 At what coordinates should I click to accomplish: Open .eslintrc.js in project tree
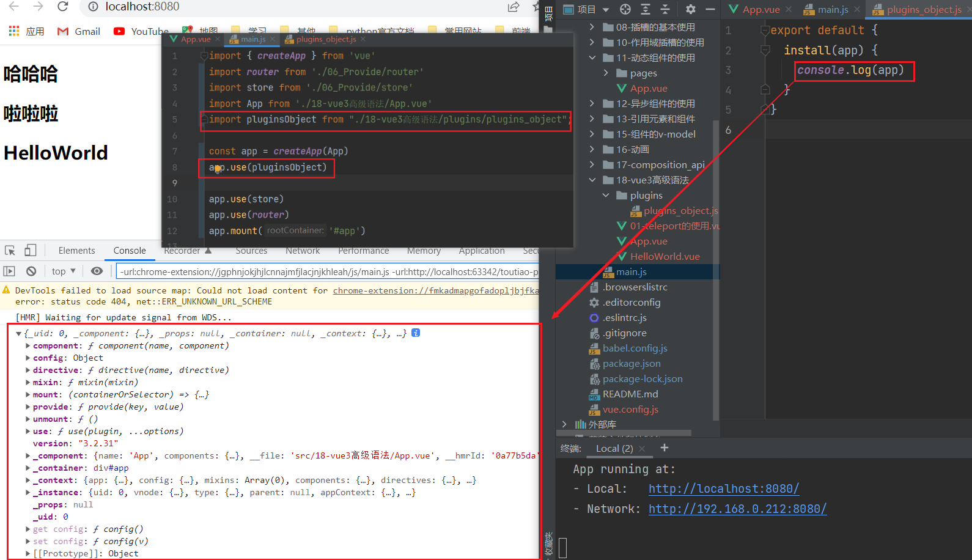click(617, 317)
